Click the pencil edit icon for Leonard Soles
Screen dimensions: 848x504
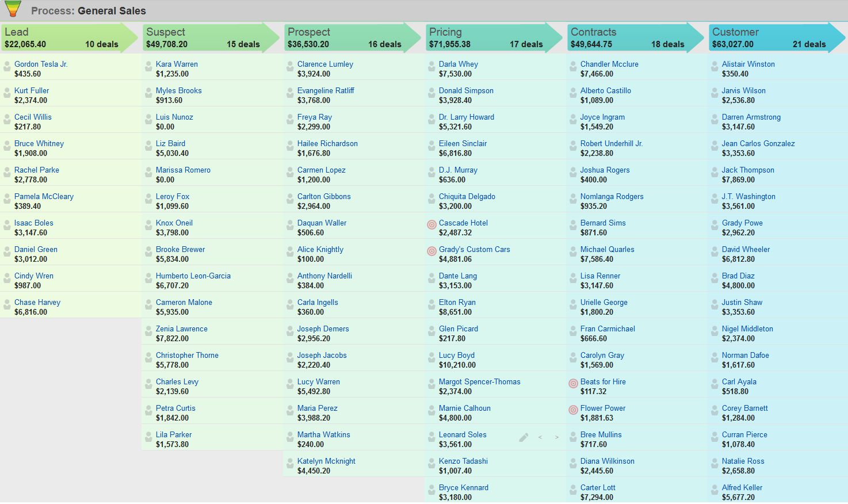click(x=524, y=438)
